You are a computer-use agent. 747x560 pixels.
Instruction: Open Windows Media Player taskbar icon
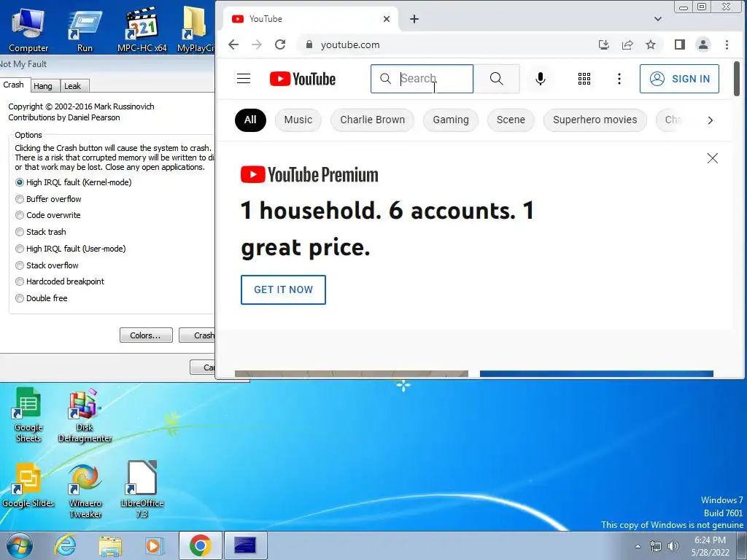[155, 546]
